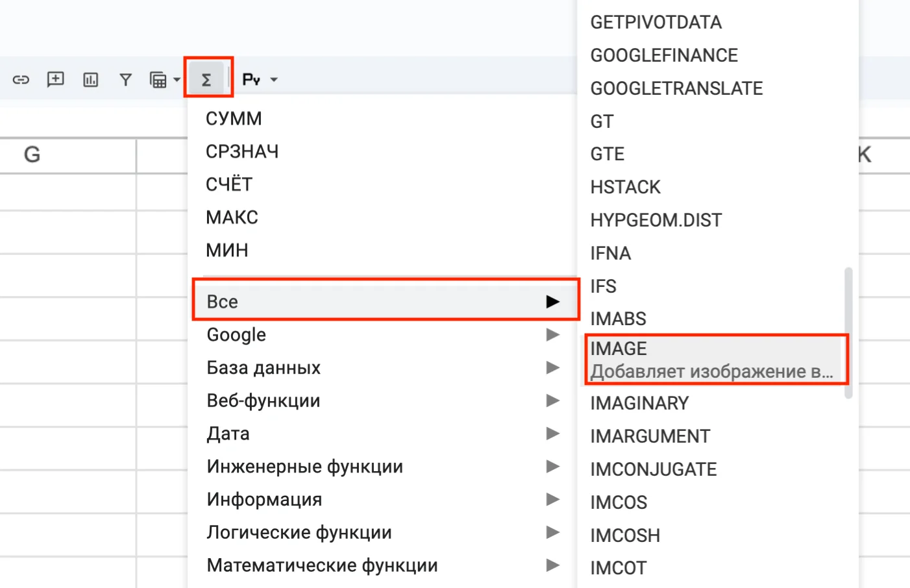This screenshot has height=588, width=910.
Task: Click the insert link icon
Action: (x=21, y=80)
